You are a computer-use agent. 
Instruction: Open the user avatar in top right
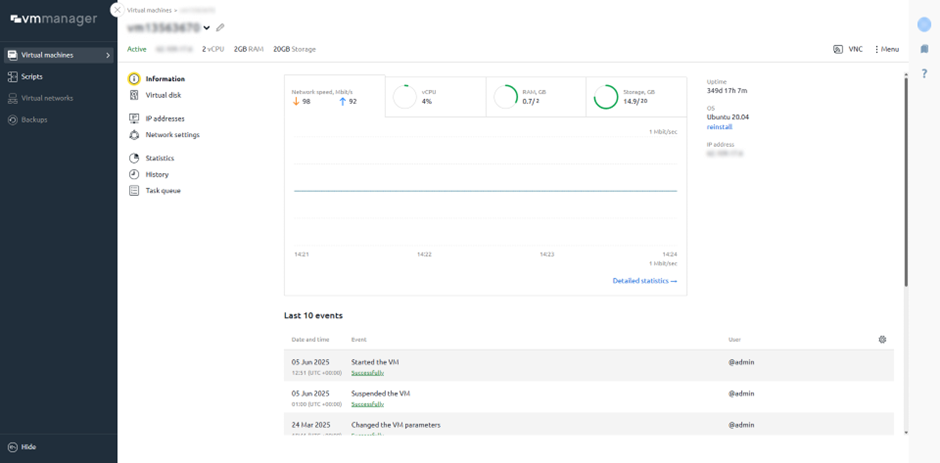(x=924, y=24)
